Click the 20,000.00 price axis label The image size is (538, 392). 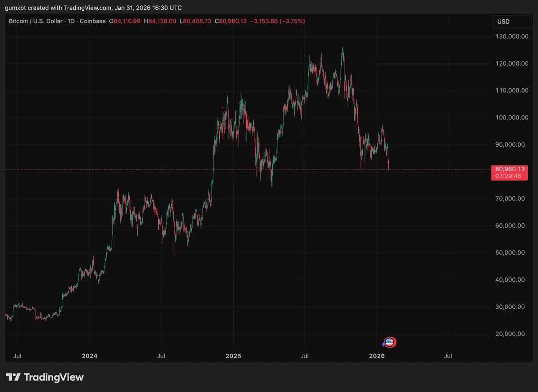pyautogui.click(x=510, y=334)
